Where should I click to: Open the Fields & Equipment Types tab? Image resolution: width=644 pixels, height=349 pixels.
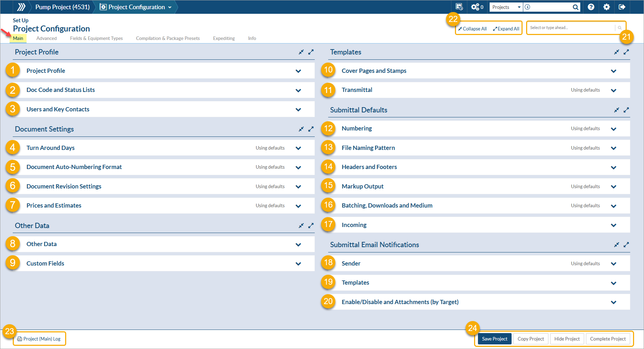click(x=96, y=38)
